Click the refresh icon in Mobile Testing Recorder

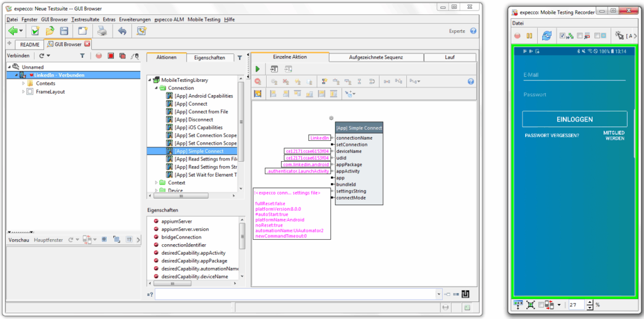click(x=547, y=36)
